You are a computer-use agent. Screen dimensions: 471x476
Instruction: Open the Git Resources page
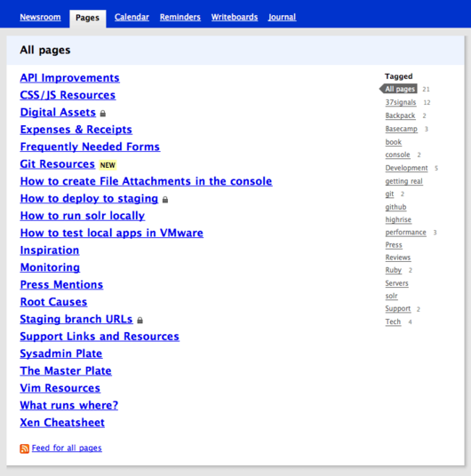click(x=58, y=164)
